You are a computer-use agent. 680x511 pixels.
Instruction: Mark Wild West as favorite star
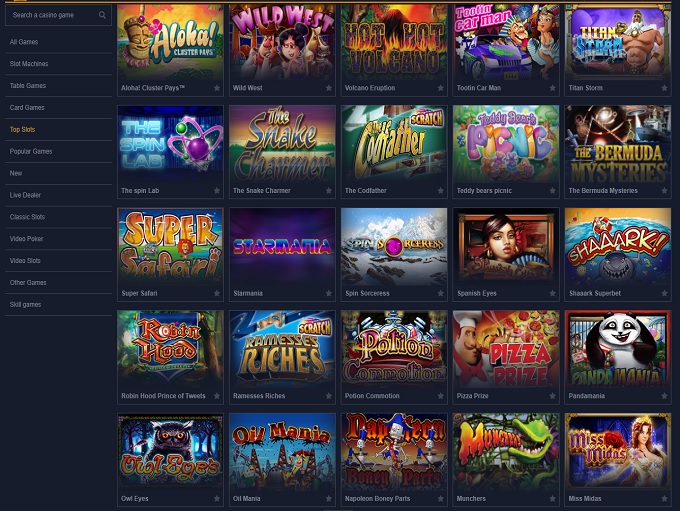click(x=329, y=88)
